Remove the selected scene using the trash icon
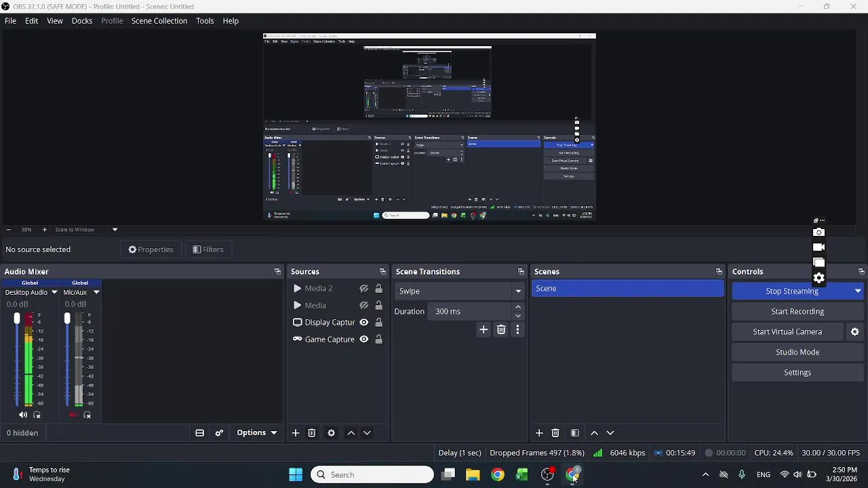868x488 pixels. (x=555, y=433)
